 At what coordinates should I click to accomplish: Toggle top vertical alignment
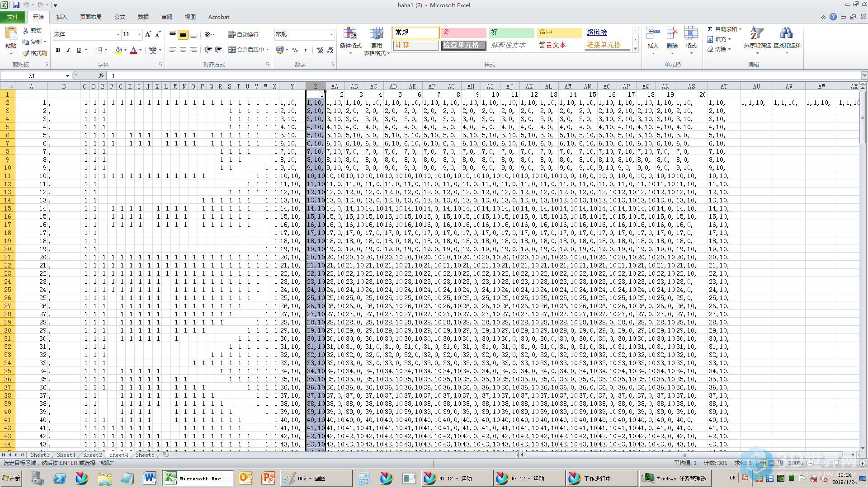coord(173,34)
